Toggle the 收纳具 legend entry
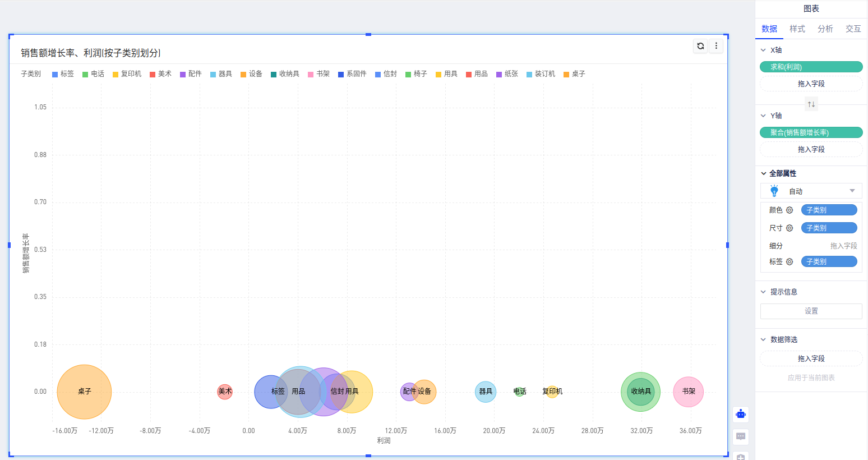 285,74
